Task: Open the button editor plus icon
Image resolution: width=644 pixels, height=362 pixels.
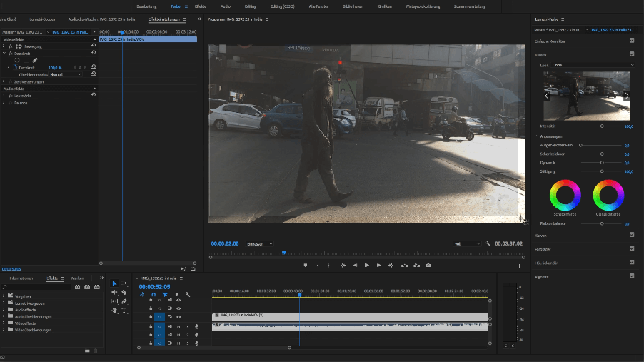Action: click(519, 266)
